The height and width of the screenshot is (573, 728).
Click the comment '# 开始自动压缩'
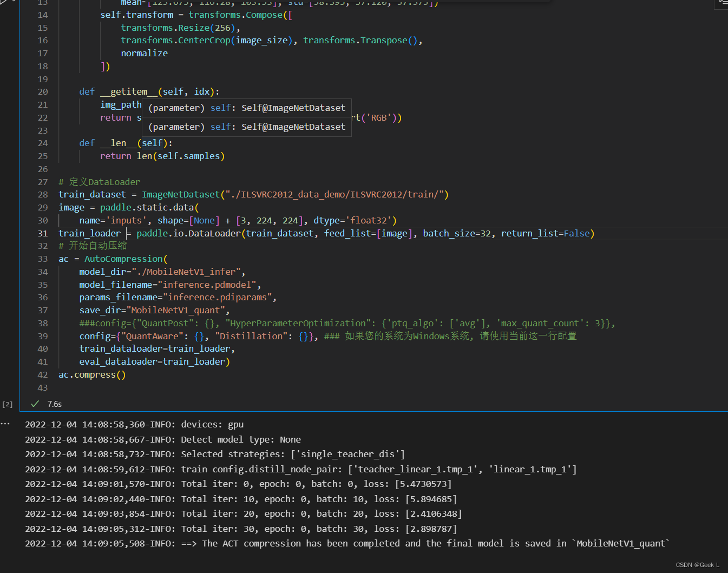coord(93,246)
